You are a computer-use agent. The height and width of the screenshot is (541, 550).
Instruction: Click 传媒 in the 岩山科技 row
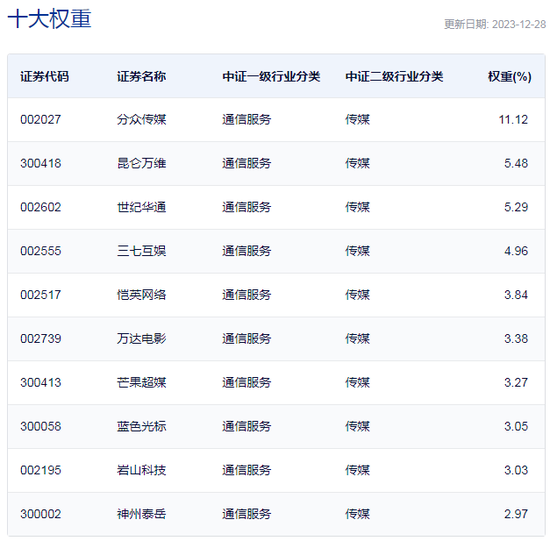pyautogui.click(x=357, y=470)
